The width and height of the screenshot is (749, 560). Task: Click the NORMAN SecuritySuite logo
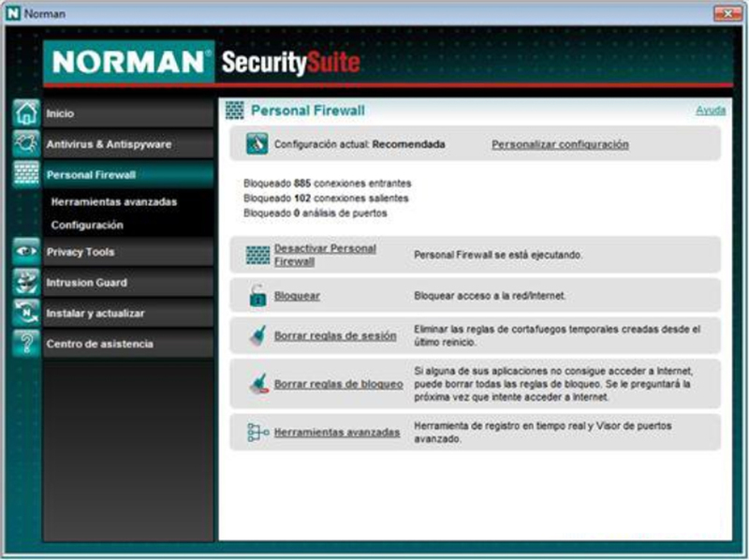pos(202,62)
